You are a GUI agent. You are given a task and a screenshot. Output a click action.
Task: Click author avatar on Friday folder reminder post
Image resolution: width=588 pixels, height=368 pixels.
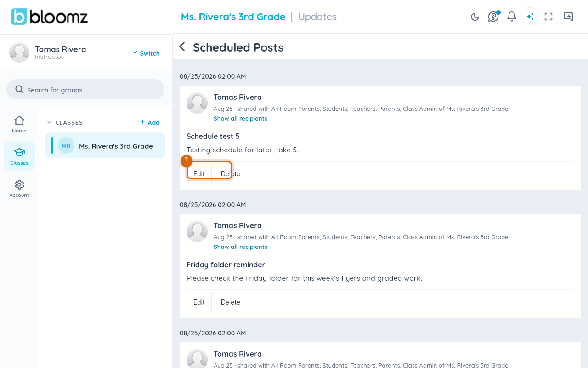pos(197,231)
